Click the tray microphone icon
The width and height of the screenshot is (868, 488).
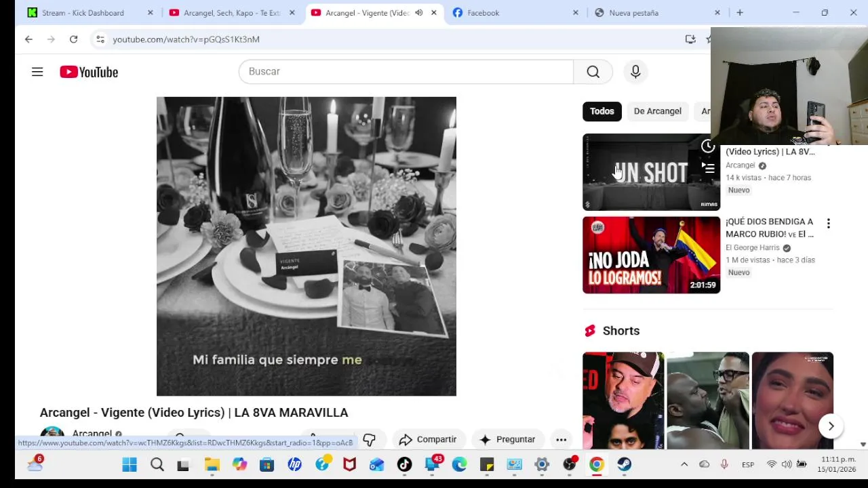click(x=724, y=464)
